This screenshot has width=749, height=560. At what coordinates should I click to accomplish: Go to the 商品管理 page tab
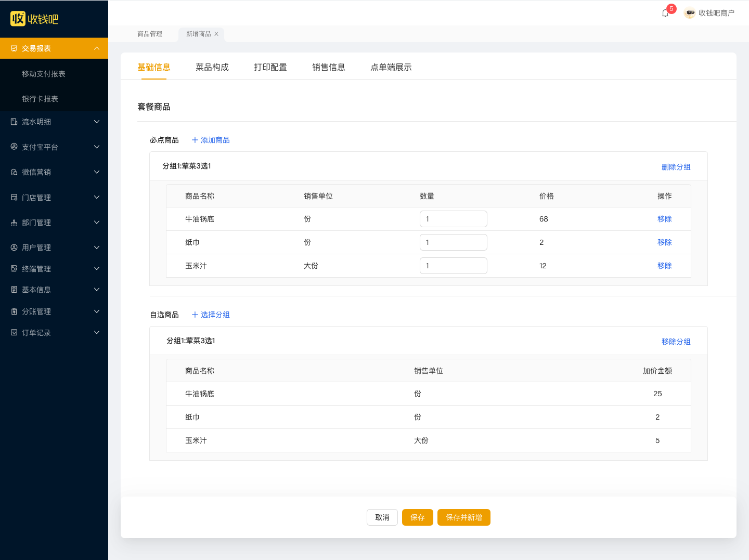coord(150,34)
